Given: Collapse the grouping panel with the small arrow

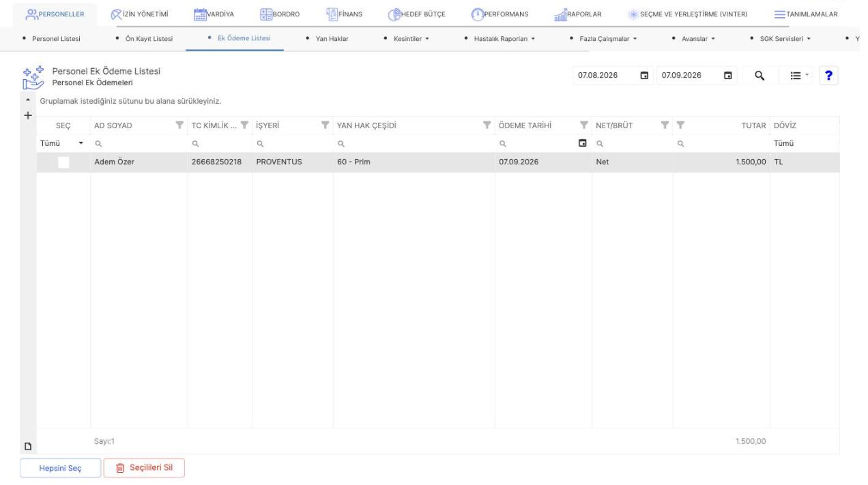Looking at the screenshot, I should click(x=28, y=101).
